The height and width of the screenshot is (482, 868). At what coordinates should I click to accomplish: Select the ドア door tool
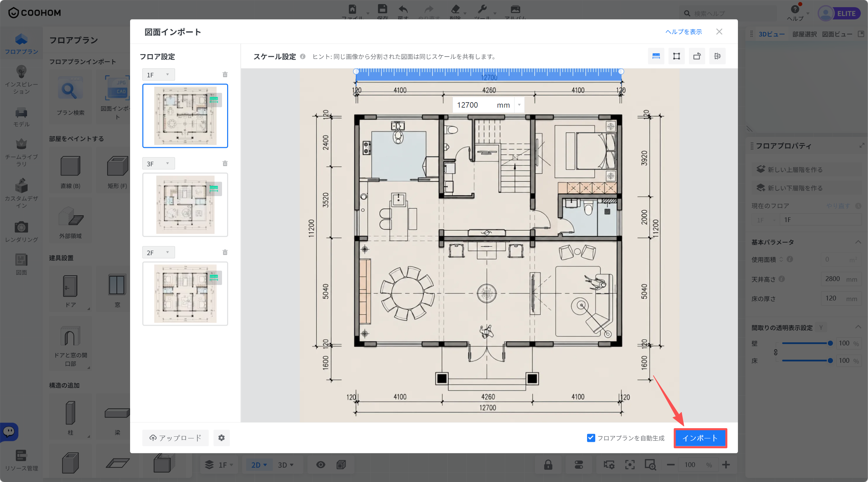tap(70, 289)
